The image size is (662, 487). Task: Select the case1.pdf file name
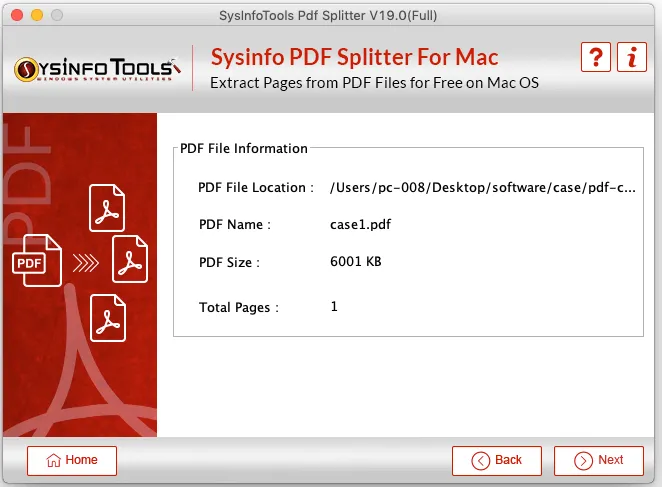tap(361, 224)
